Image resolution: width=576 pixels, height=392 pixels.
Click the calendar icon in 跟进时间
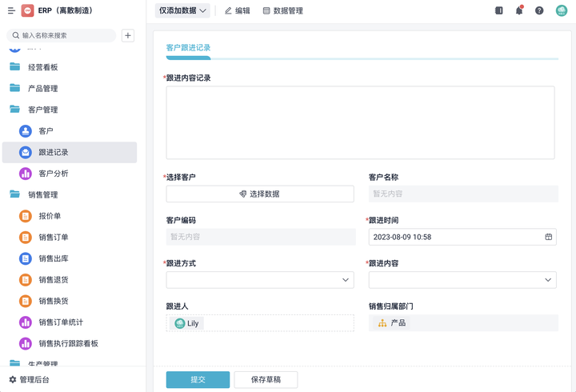pyautogui.click(x=549, y=237)
